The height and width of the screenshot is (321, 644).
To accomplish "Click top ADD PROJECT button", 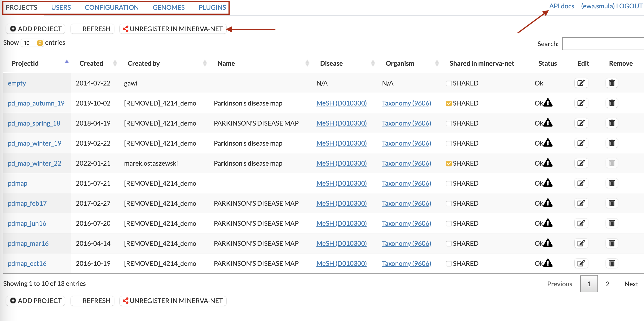I will coord(35,29).
